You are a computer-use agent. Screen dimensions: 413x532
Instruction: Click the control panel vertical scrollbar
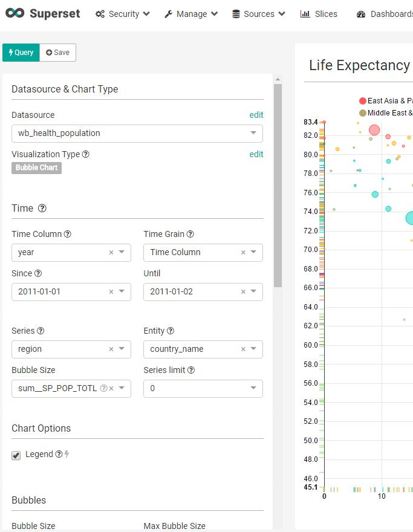278,181
